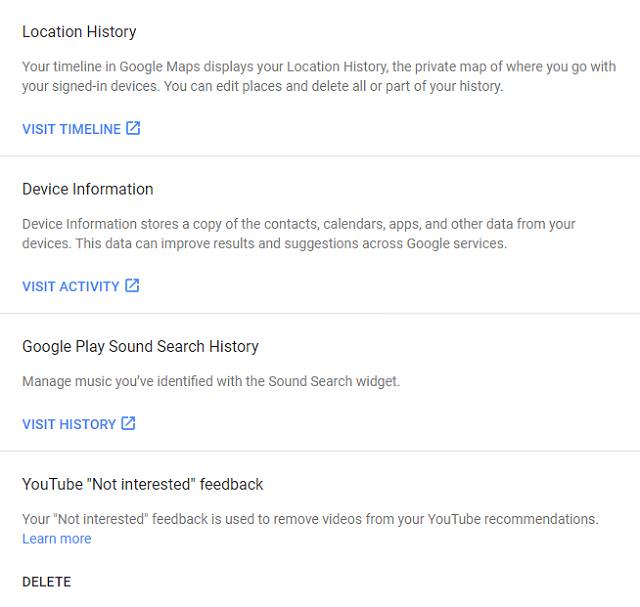Click the Device Information heading
Image resolution: width=640 pixels, height=607 pixels.
point(88,189)
